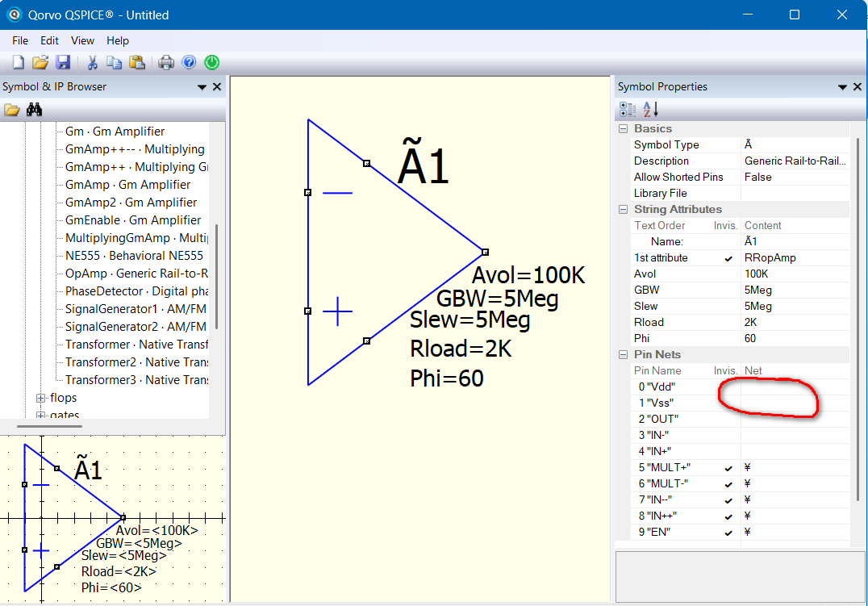Toggle Invis. checkmark for pin 5 MULT+
Screen dimensions: 868x606
click(728, 468)
